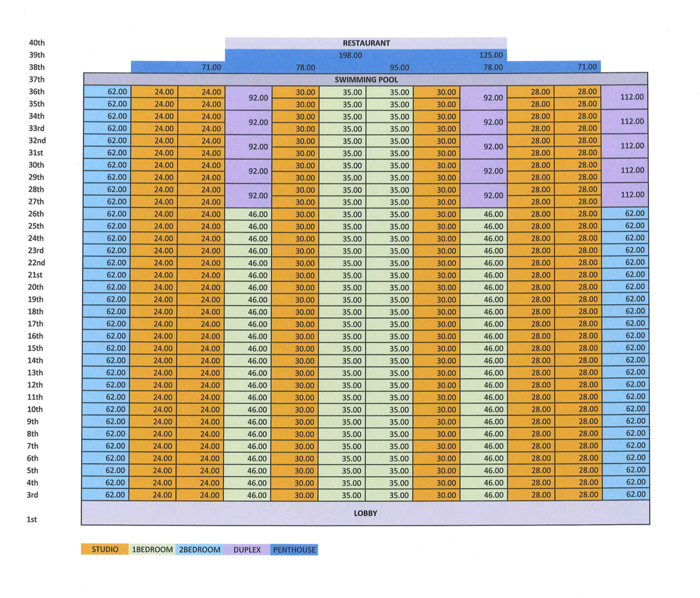Image resolution: width=700 pixels, height=598 pixels.
Task: Click the 40th floor label
Action: pyautogui.click(x=37, y=43)
